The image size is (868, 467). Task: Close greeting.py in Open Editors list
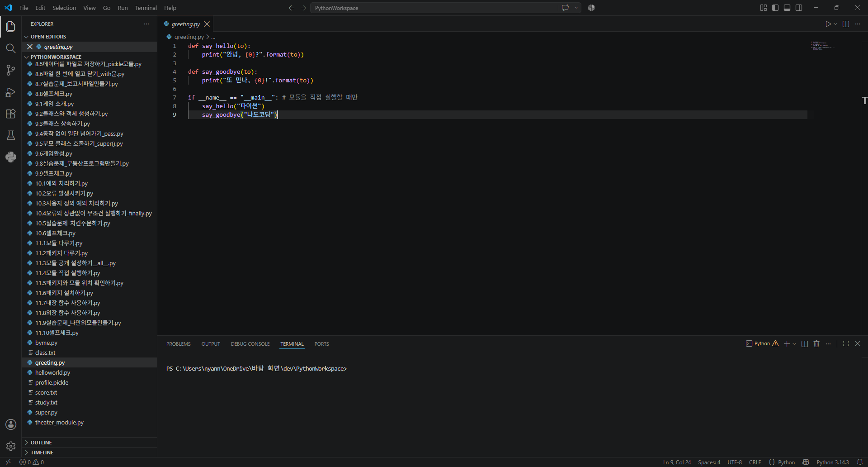30,47
